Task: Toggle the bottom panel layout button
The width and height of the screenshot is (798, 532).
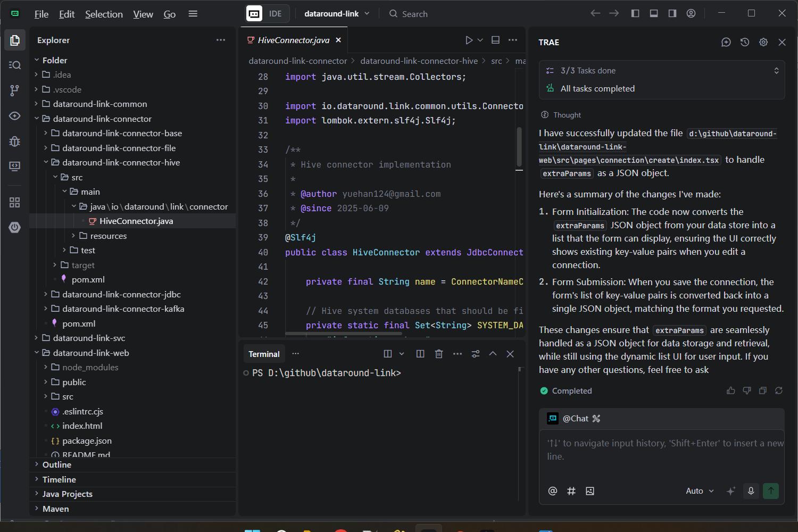Action: click(x=653, y=14)
